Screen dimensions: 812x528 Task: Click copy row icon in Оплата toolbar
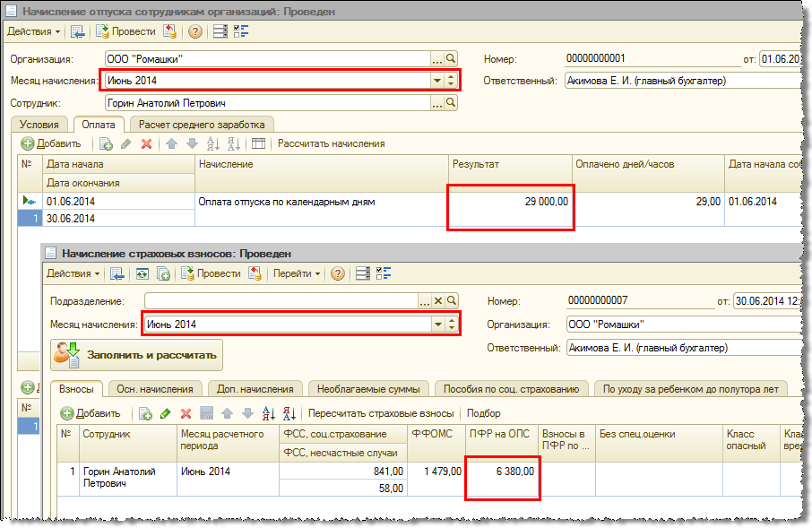click(106, 143)
